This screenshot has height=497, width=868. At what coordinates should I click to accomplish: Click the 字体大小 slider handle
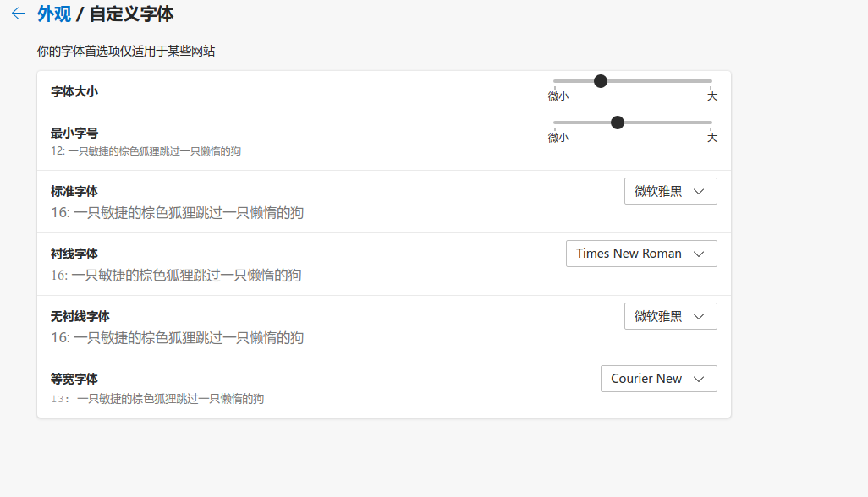(x=601, y=81)
